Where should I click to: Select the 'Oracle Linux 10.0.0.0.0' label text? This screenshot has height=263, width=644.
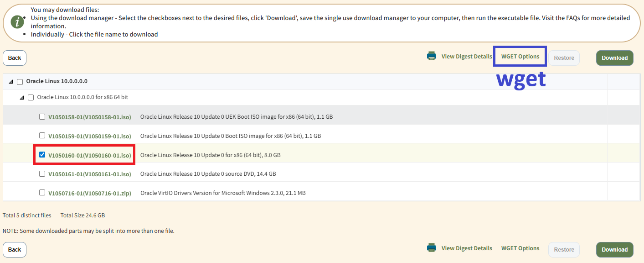[57, 81]
